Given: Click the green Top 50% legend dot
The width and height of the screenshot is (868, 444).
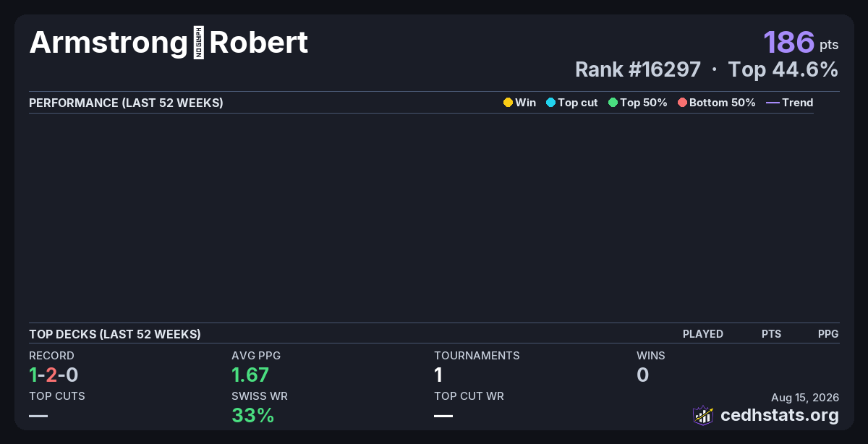Looking at the screenshot, I should pyautogui.click(x=613, y=103).
